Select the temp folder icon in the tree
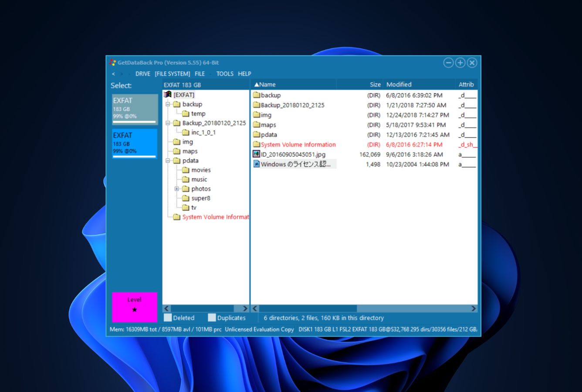Image resolution: width=582 pixels, height=392 pixels. point(186,114)
